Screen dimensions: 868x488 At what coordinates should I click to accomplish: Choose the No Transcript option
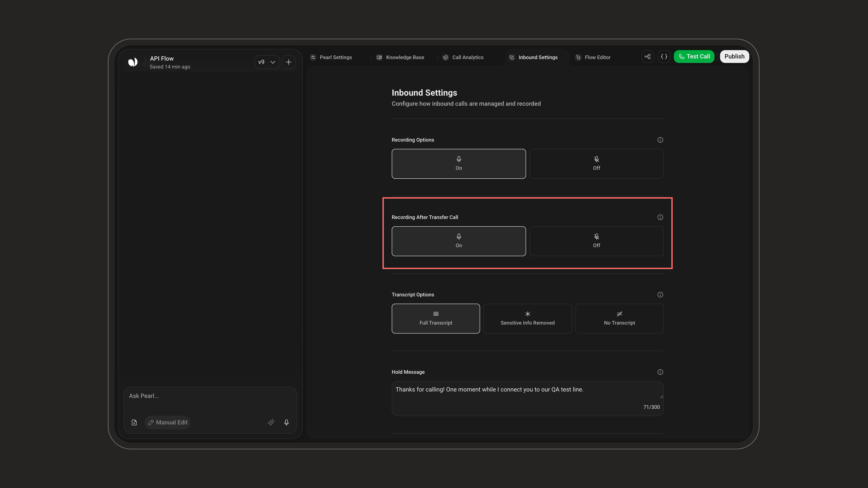coord(619,319)
